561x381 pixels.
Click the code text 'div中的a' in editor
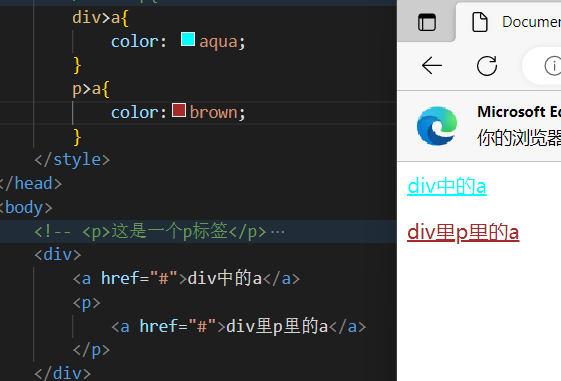225,278
